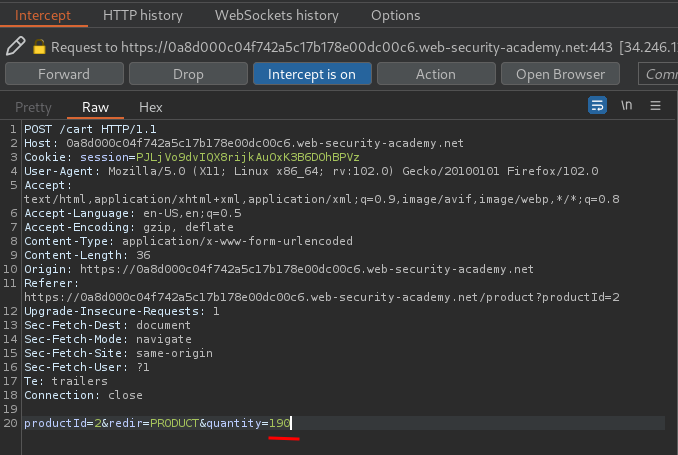Open the Action menu button

click(436, 74)
